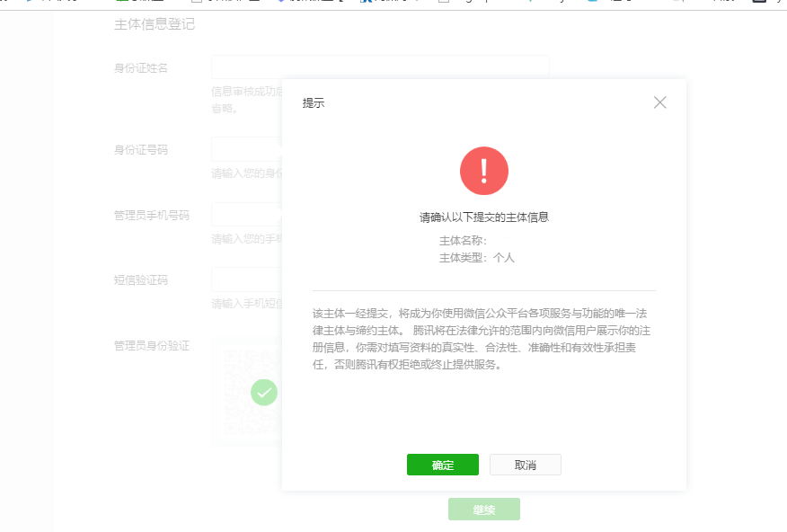
Task: Click the 身份证姓名 label
Action: 141,67
